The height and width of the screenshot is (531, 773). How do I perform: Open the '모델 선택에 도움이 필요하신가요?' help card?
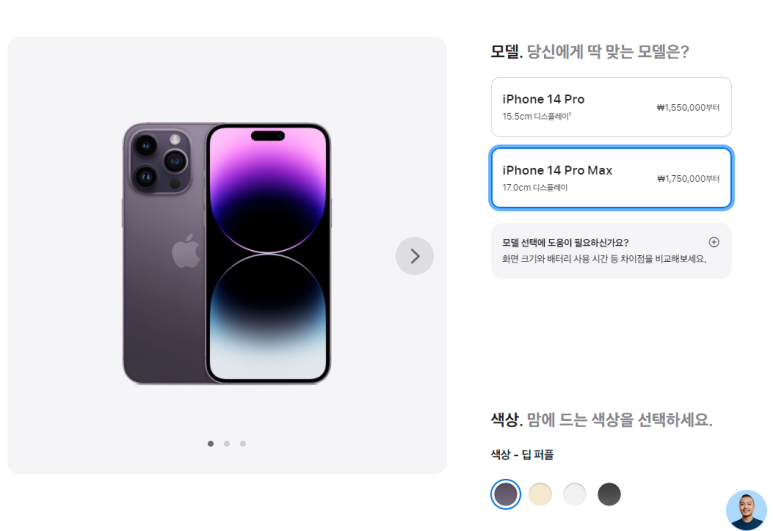611,251
